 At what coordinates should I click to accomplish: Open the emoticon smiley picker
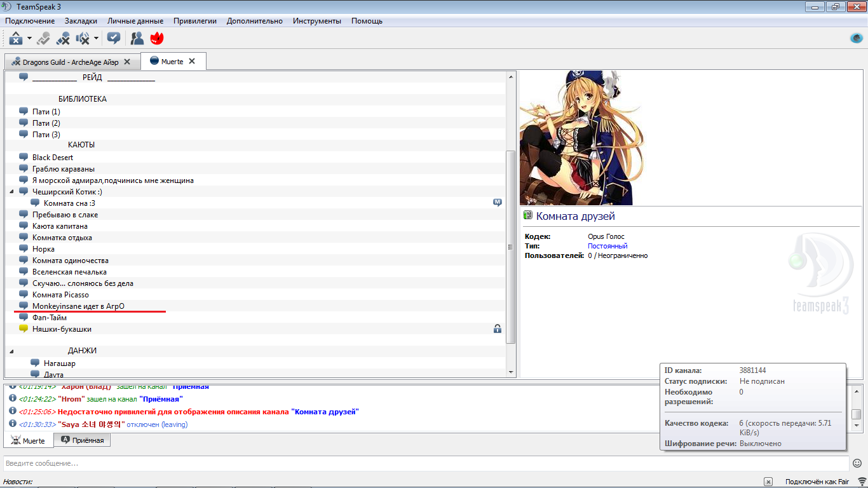857,463
